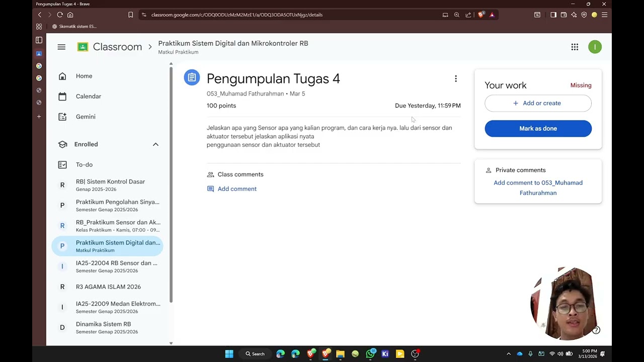Click the zoom magnifier icon in address bar
Viewport: 644px width, 362px height.
[x=457, y=15]
